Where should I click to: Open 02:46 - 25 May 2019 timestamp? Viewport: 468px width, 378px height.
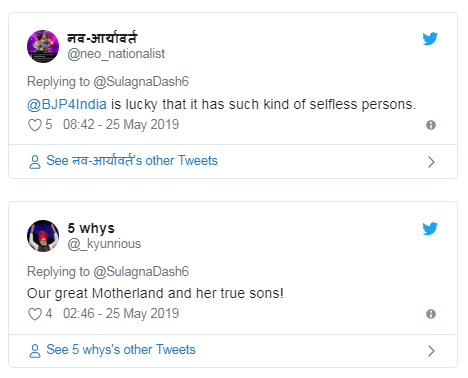(121, 314)
